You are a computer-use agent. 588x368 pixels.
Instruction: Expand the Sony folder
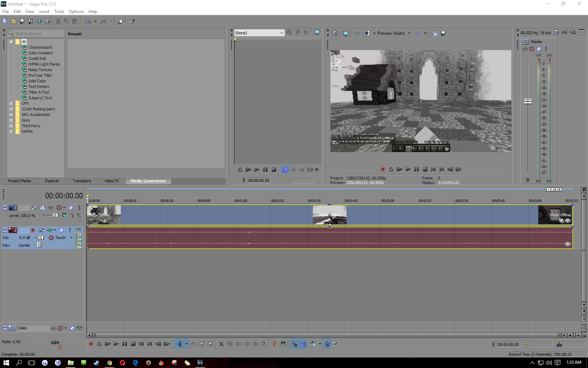(x=11, y=120)
